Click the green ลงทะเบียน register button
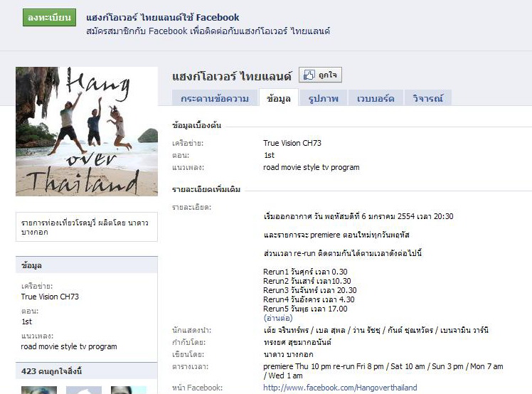 point(49,17)
